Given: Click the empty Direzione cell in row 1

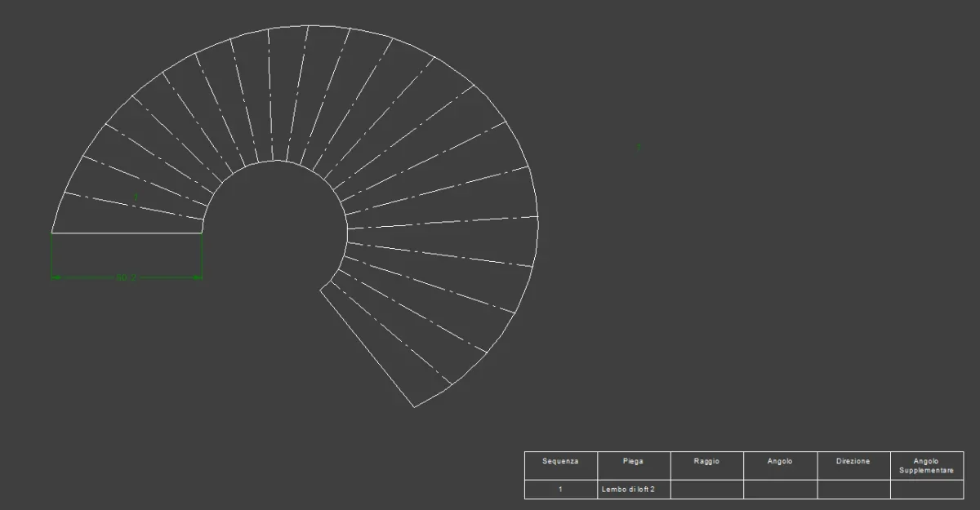Looking at the screenshot, I should 853,490.
